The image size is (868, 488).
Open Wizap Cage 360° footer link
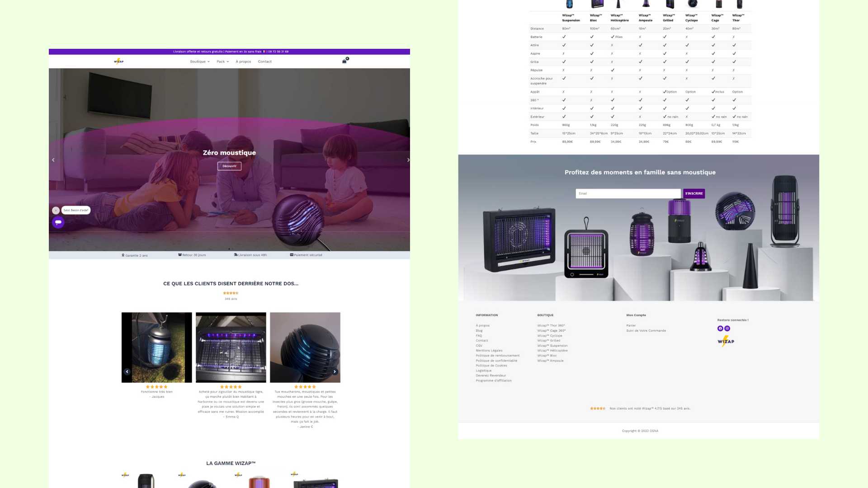pyautogui.click(x=552, y=330)
